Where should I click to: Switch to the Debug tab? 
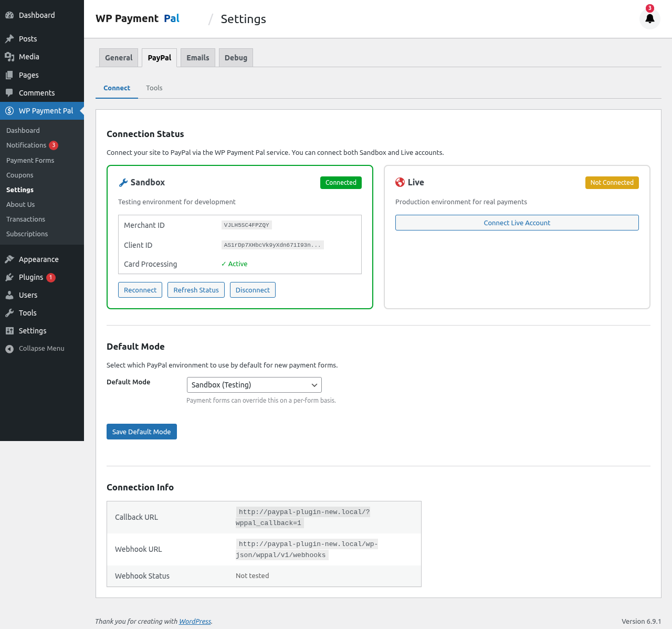[x=235, y=58]
